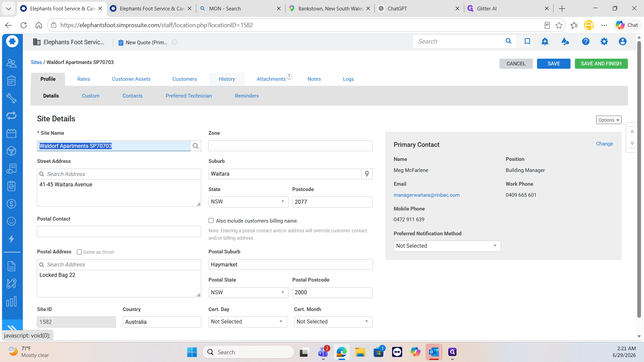Click the Site Name search magnifier
This screenshot has width=644, height=362.
pos(196,146)
